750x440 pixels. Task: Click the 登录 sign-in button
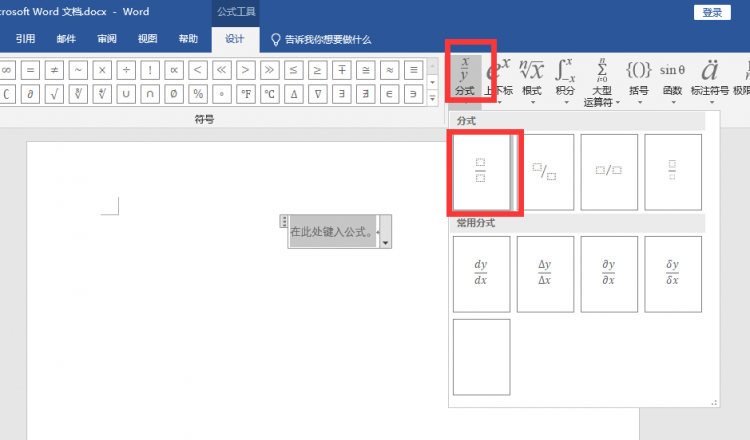pos(712,12)
